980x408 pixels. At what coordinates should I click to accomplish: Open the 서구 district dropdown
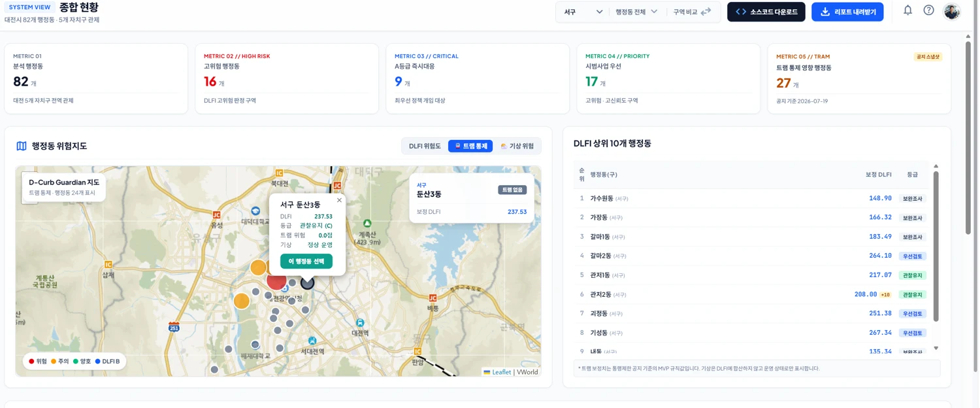[x=583, y=12]
